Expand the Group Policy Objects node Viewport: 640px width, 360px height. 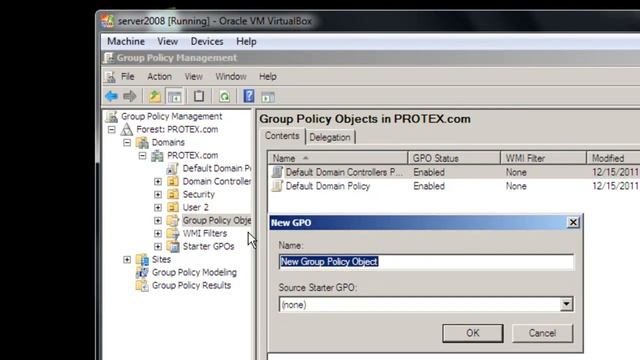[x=158, y=221]
